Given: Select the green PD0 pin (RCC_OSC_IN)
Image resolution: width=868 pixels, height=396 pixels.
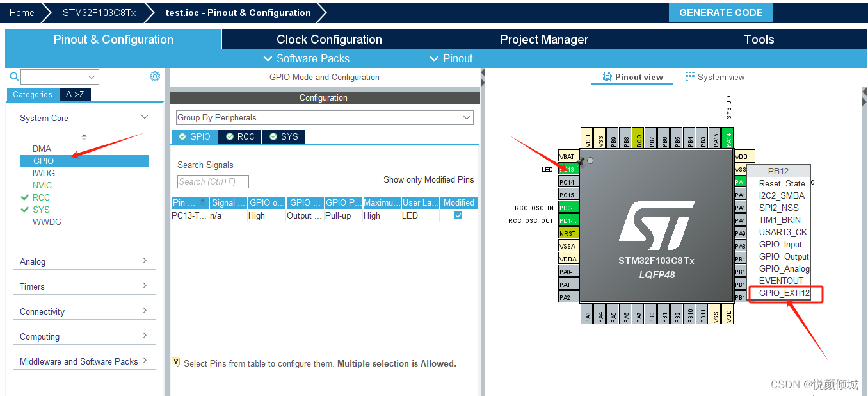Looking at the screenshot, I should (568, 208).
